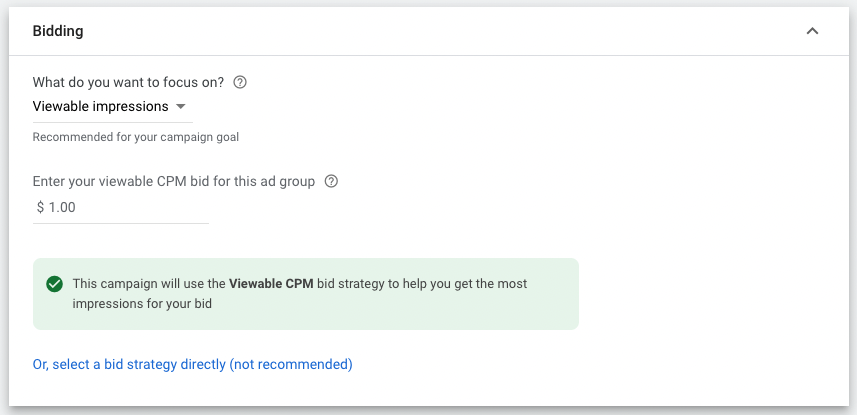Click the help icon beside focus question
This screenshot has width=857, height=415.
tap(240, 82)
